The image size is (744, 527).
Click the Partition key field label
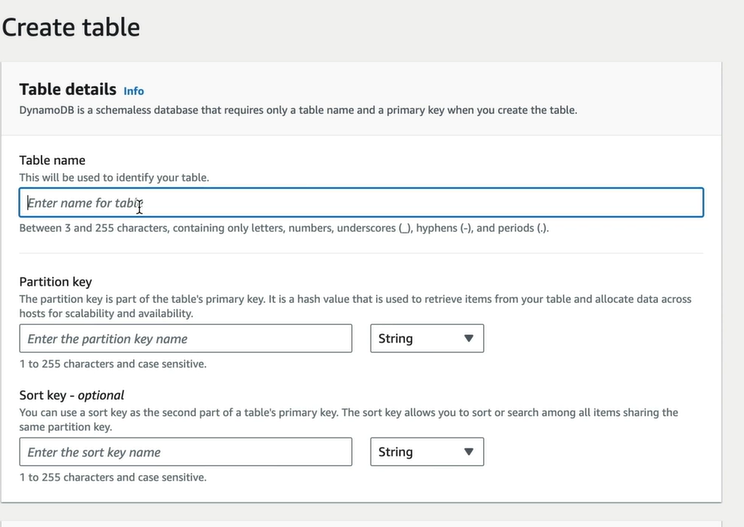56,282
